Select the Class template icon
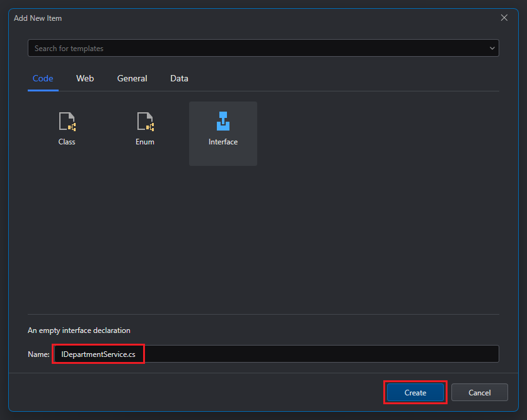The height and width of the screenshot is (420, 527). click(67, 121)
